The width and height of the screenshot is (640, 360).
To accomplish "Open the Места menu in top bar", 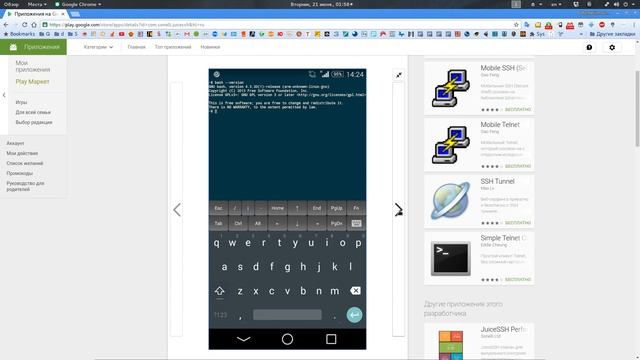I will point(37,4).
